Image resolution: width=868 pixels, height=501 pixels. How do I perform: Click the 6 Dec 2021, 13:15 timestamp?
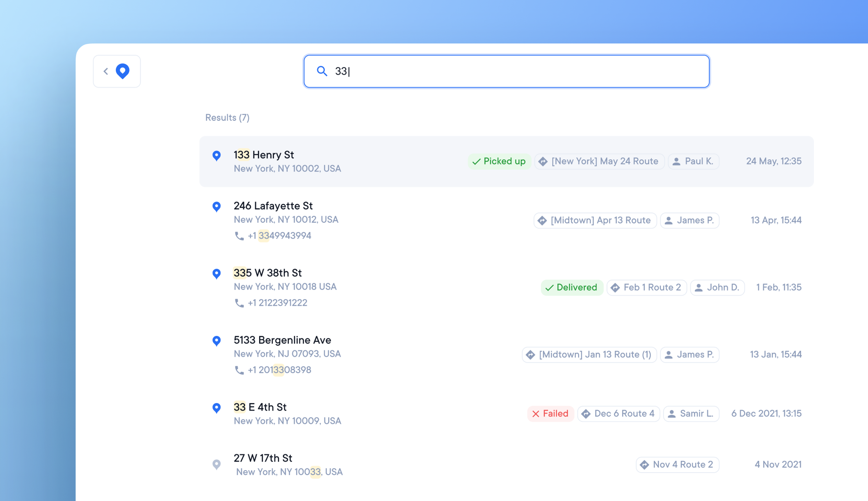coord(767,413)
